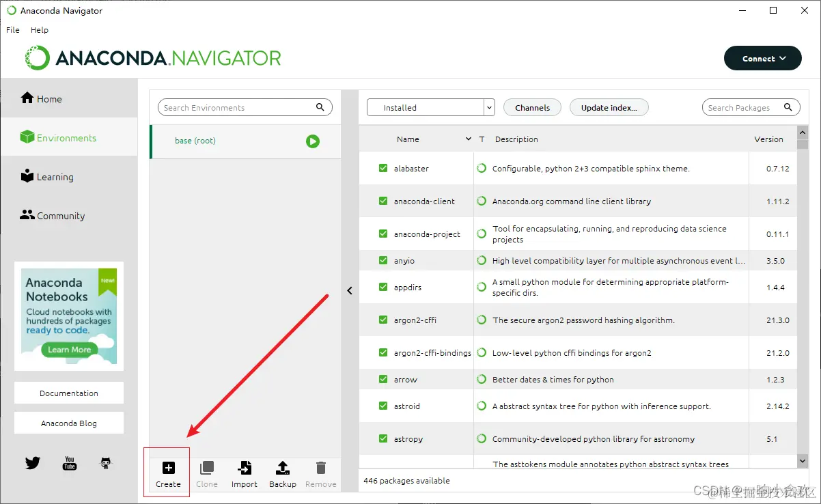The image size is (821, 504).
Task: Open the Connect dropdown button
Action: (x=762, y=59)
